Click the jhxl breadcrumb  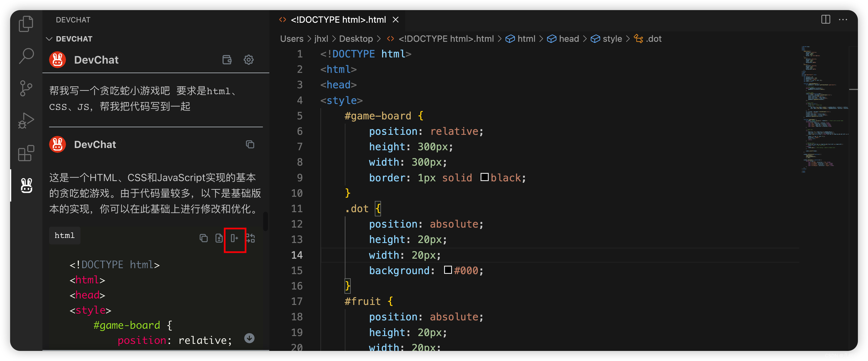(x=321, y=39)
